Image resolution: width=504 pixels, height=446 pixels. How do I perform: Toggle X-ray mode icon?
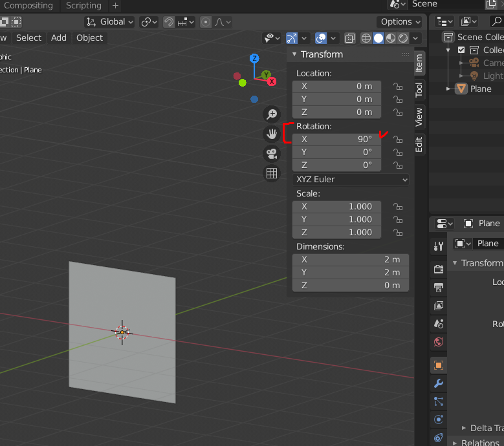350,38
